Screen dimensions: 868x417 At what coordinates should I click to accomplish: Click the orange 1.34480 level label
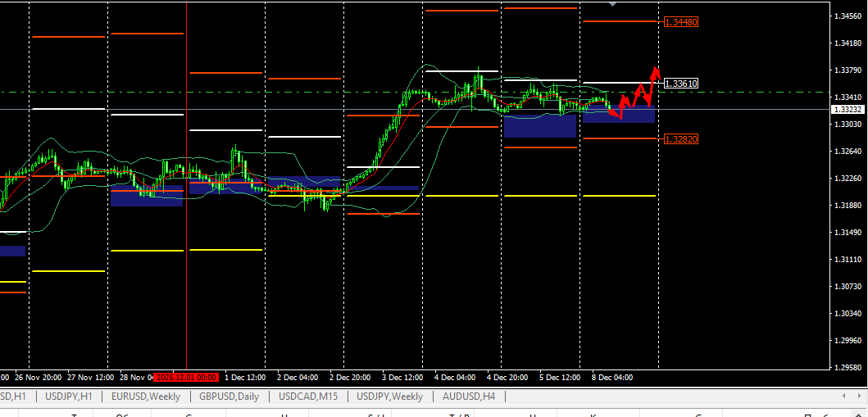point(681,22)
